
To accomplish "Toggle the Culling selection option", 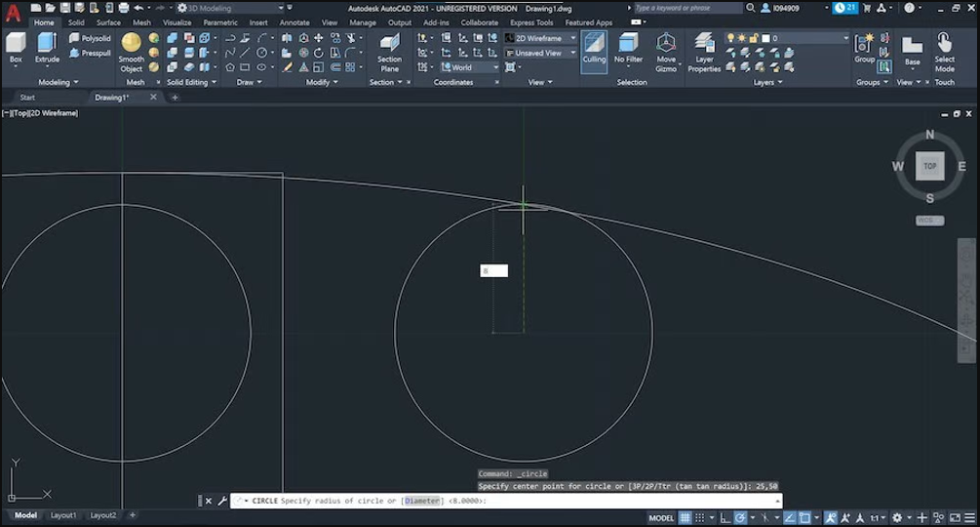I will [594, 47].
